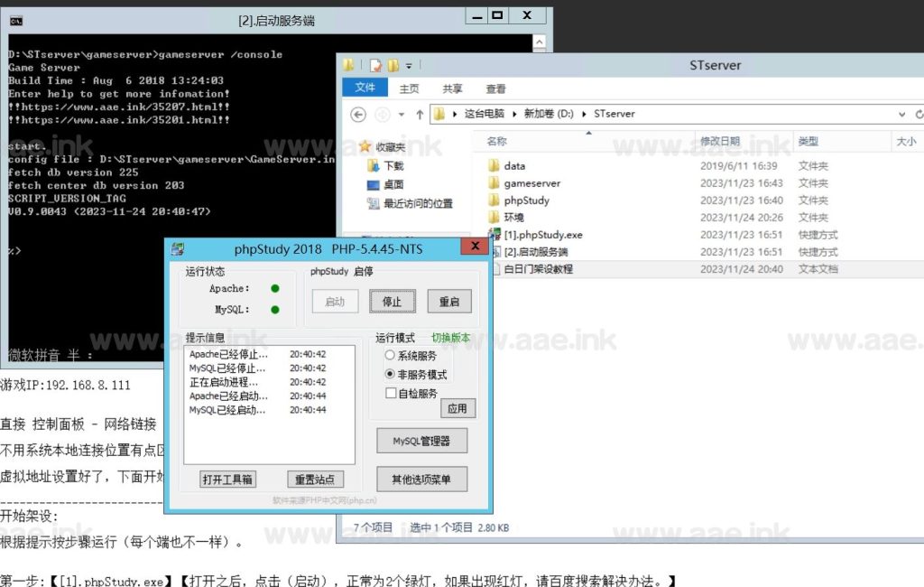Expand the address bar history dropdown
Screen dimensions: 924x587
[x=901, y=115]
